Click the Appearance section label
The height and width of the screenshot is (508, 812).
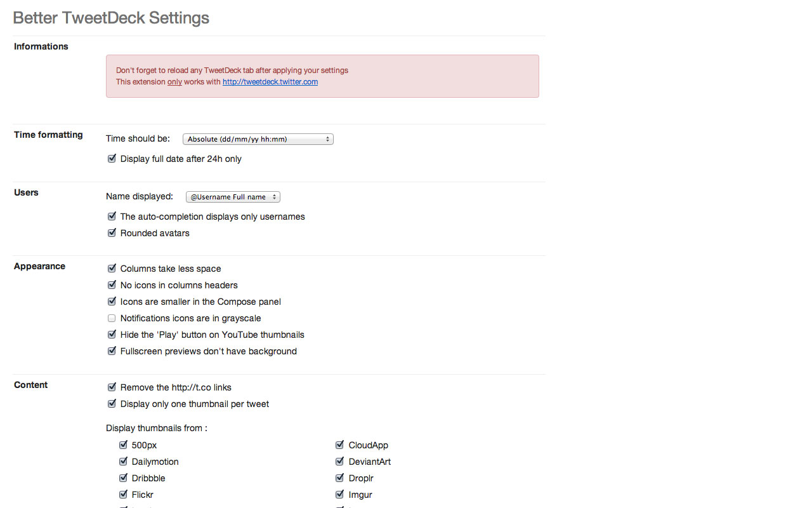(39, 266)
